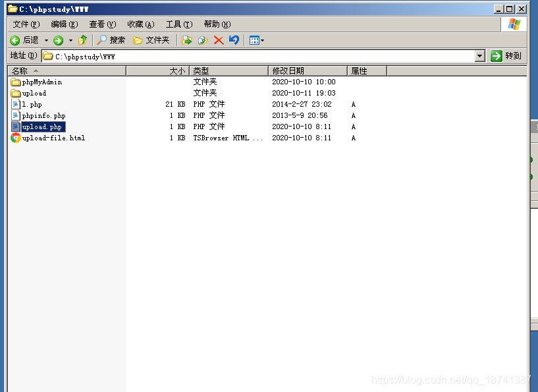538x392 pixels.
Task: Click the date 2020-10-11 19:03
Action: click(304, 93)
